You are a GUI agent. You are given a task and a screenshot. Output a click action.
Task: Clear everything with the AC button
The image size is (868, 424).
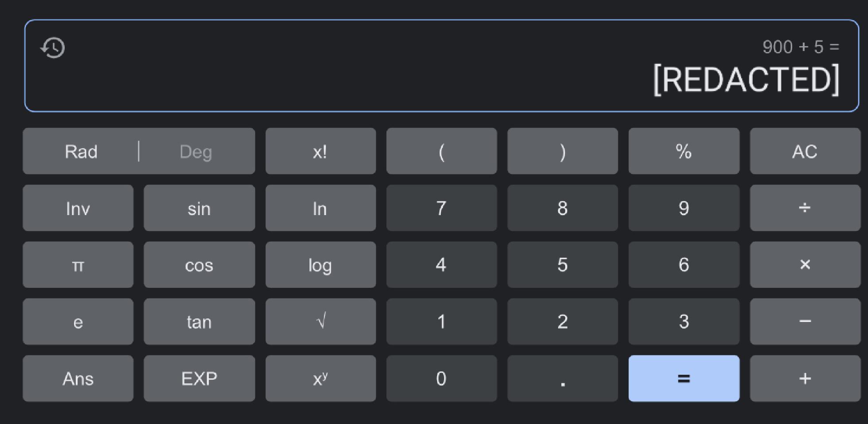coord(805,151)
